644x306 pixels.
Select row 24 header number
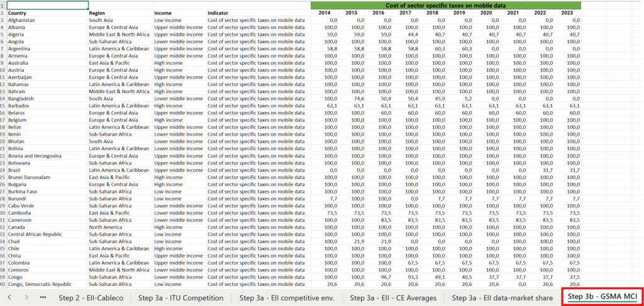point(3,170)
